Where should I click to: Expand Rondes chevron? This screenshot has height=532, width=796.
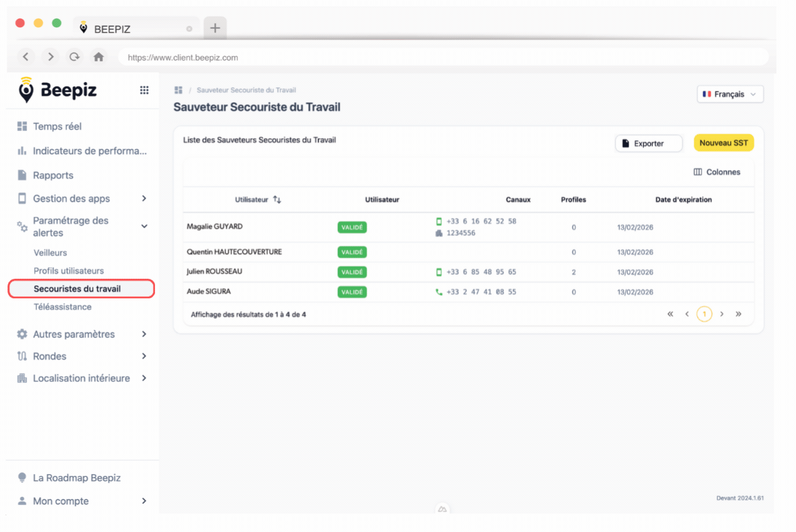tap(144, 356)
